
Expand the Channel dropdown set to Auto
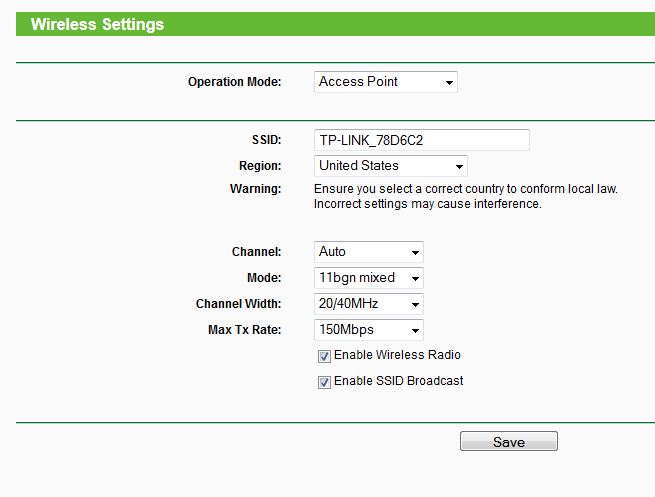(368, 252)
